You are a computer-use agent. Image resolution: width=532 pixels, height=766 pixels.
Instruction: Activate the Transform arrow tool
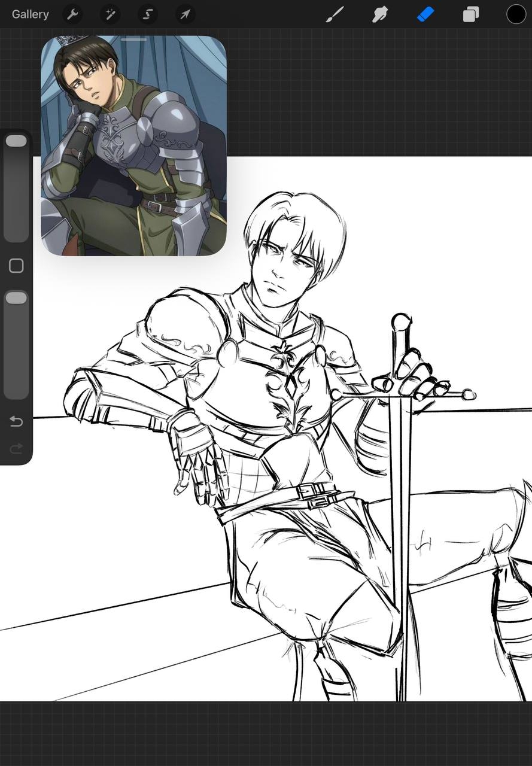pyautogui.click(x=185, y=14)
